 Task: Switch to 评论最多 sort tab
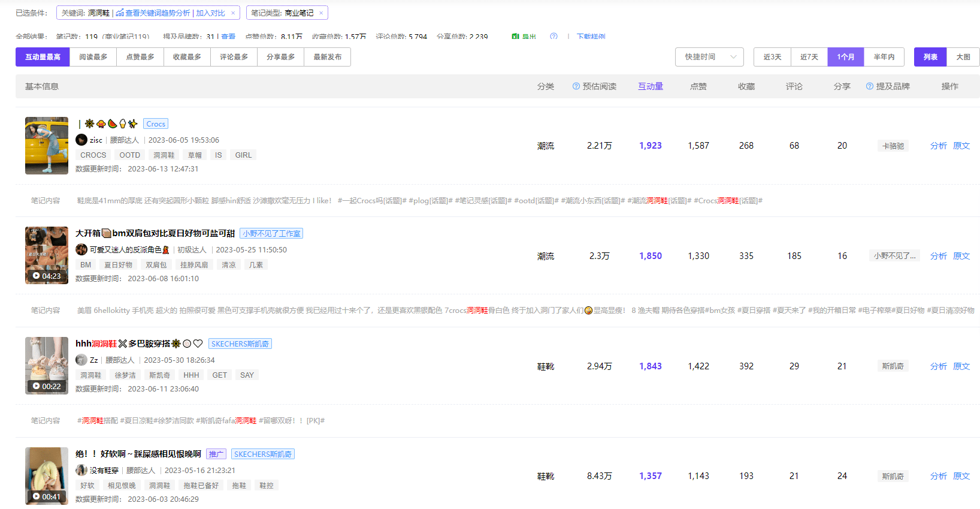[x=234, y=57]
